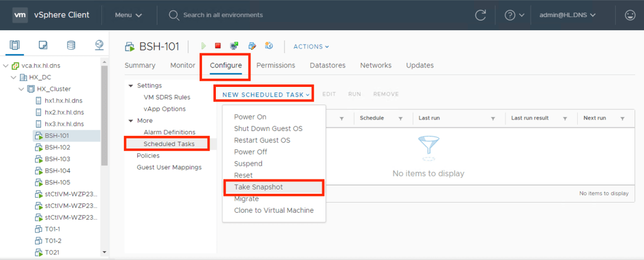Click the Edit Settings icon
The image size is (644, 260).
click(252, 46)
